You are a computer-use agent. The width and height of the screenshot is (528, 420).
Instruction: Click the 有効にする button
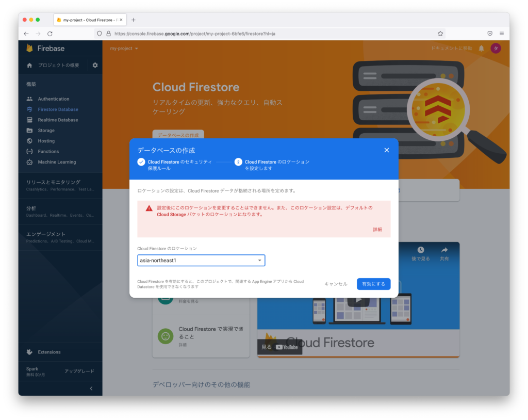click(373, 284)
